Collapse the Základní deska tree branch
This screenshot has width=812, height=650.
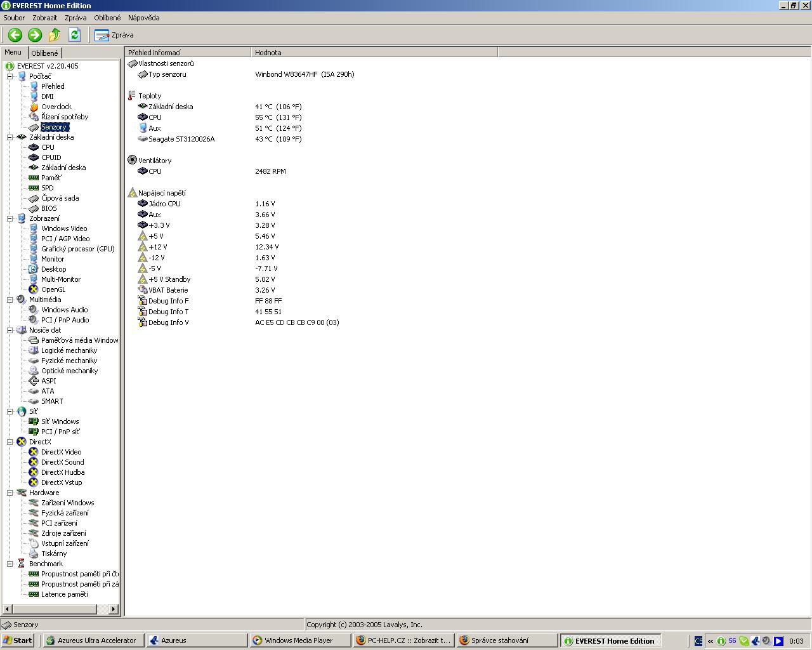tap(10, 137)
